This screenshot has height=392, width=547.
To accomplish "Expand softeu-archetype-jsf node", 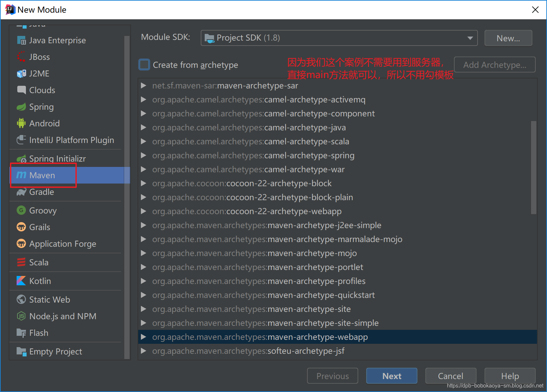I will tap(144, 351).
